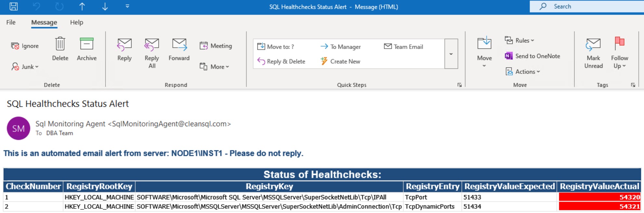This screenshot has height=213, width=644.
Task: Select the Message ribbon tab
Action: pyautogui.click(x=44, y=22)
